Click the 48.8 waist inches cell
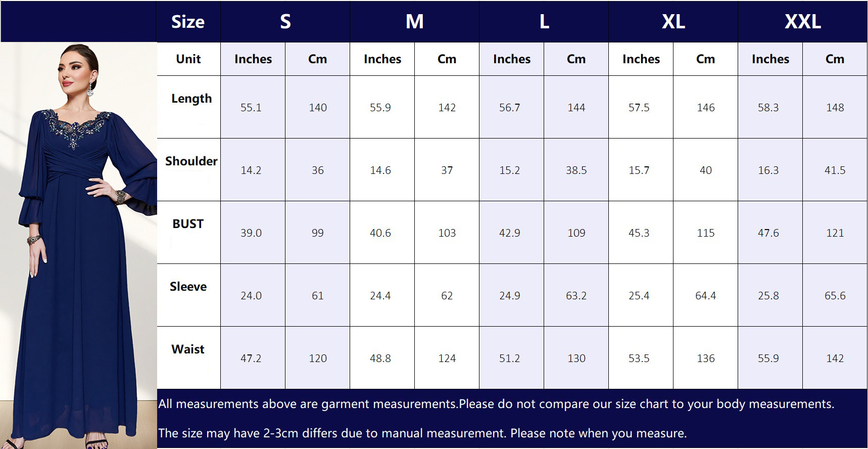Viewport: 868px width, 449px height. tap(380, 358)
